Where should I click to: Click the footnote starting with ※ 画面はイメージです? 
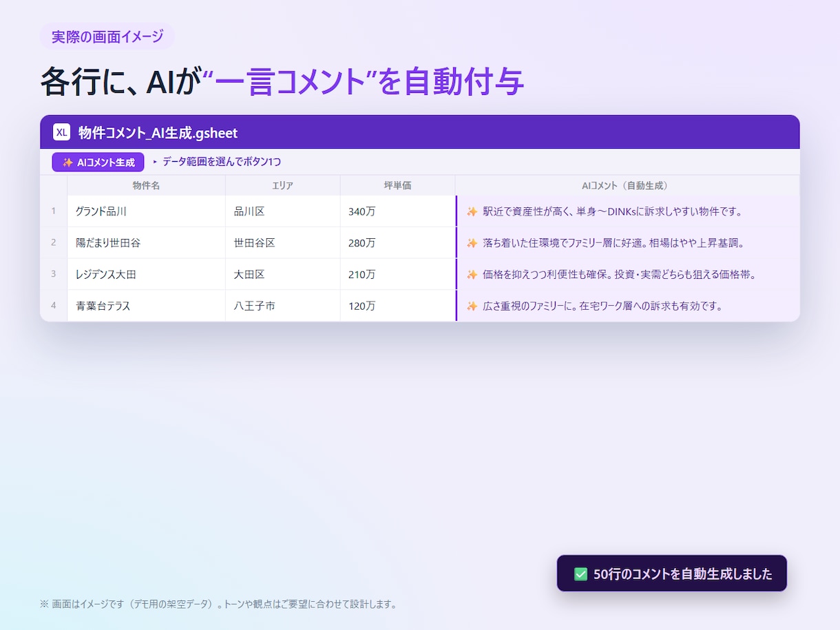pos(218,605)
